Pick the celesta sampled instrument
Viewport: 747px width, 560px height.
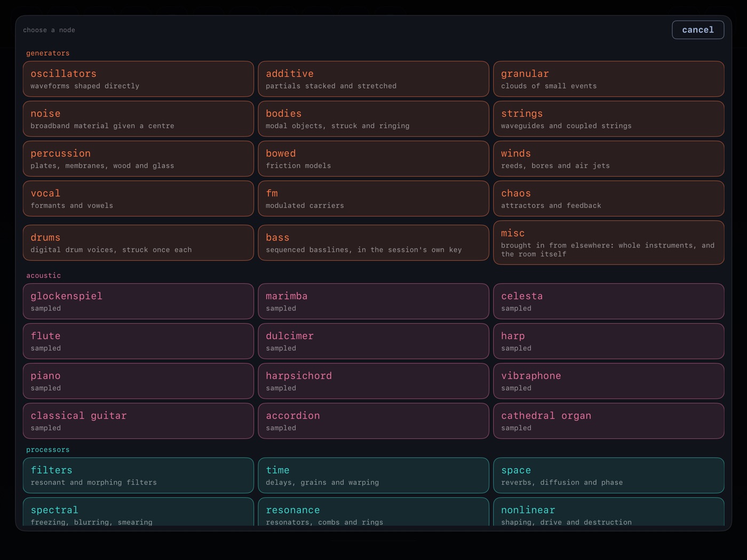[609, 301]
